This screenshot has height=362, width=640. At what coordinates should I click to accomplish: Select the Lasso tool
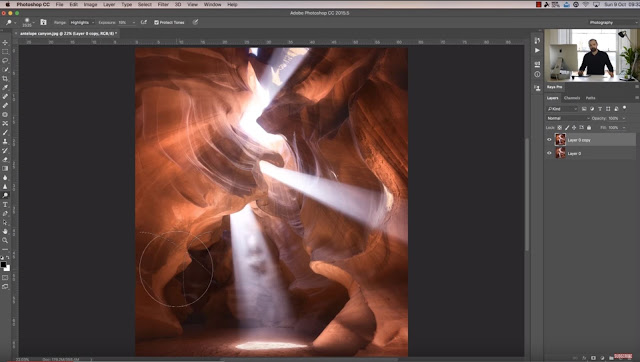click(5, 60)
